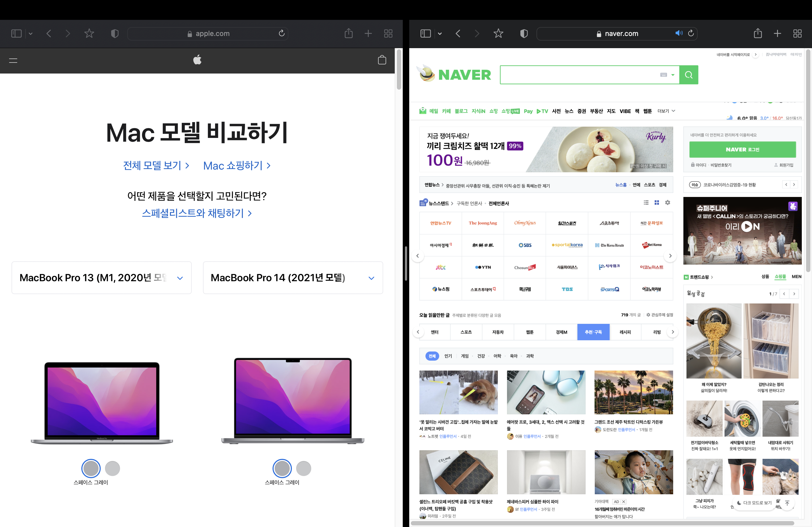Switch newsstand to list view
The image size is (812, 527).
coord(646,203)
